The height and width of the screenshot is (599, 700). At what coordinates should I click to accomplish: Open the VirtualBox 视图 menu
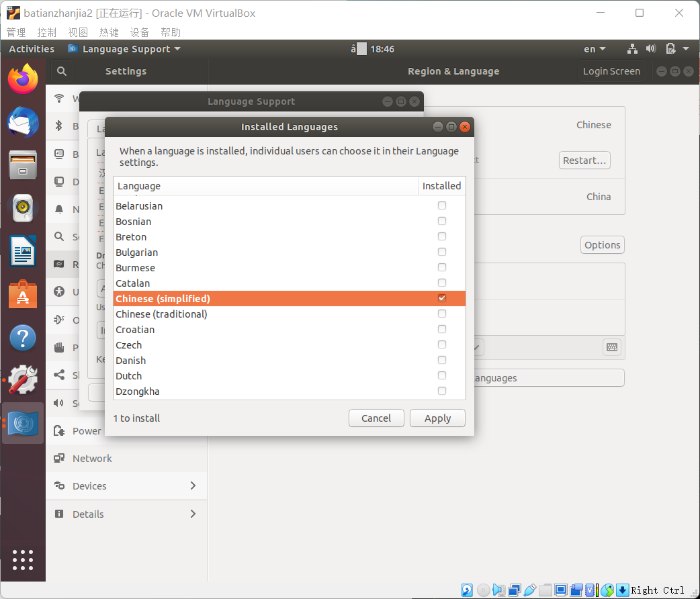click(x=78, y=32)
